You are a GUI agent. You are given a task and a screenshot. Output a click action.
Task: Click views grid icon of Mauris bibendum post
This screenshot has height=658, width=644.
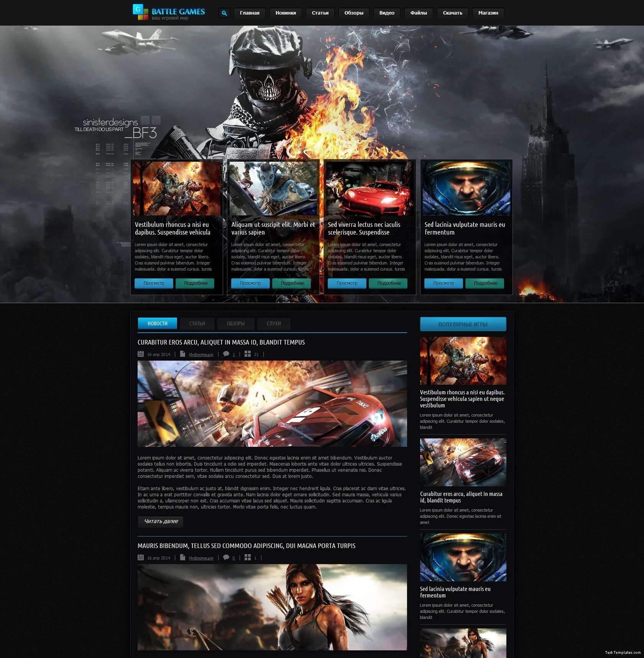tap(248, 558)
